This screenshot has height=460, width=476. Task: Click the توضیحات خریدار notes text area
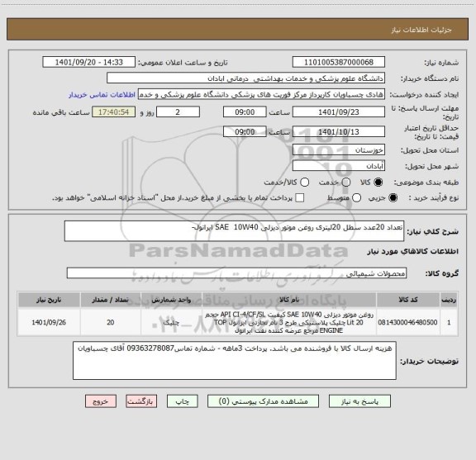[x=235, y=360]
